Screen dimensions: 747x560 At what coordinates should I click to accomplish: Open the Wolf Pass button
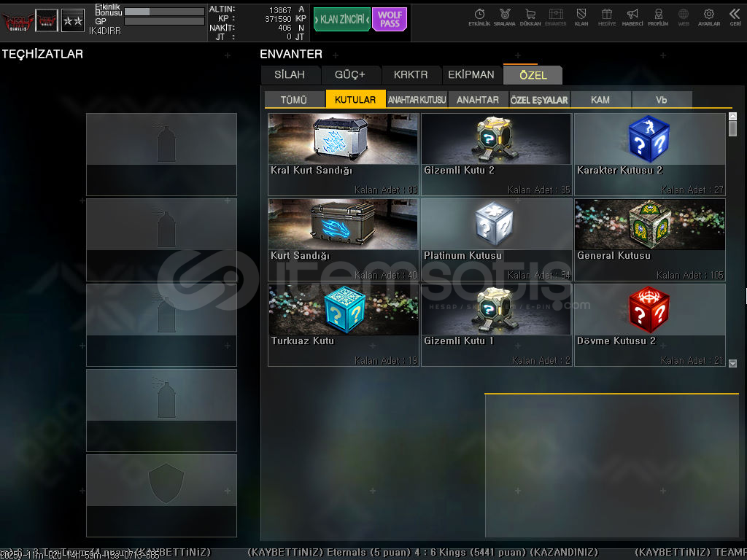[x=390, y=20]
